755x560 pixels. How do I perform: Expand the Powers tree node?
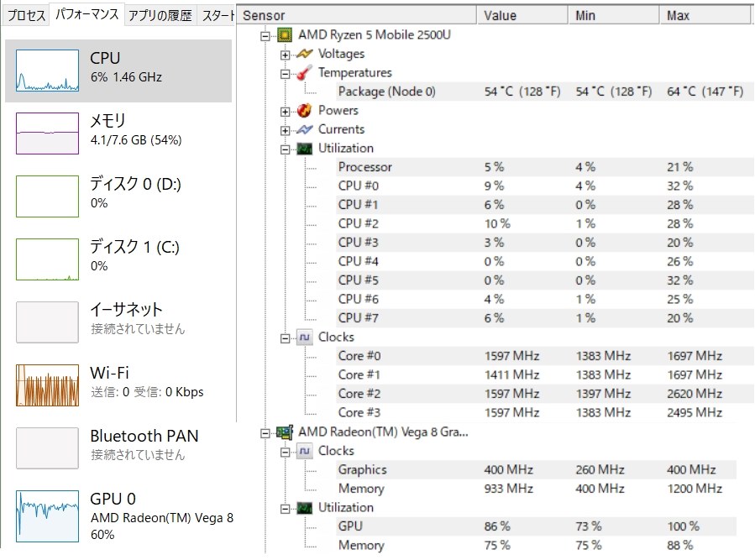(285, 112)
